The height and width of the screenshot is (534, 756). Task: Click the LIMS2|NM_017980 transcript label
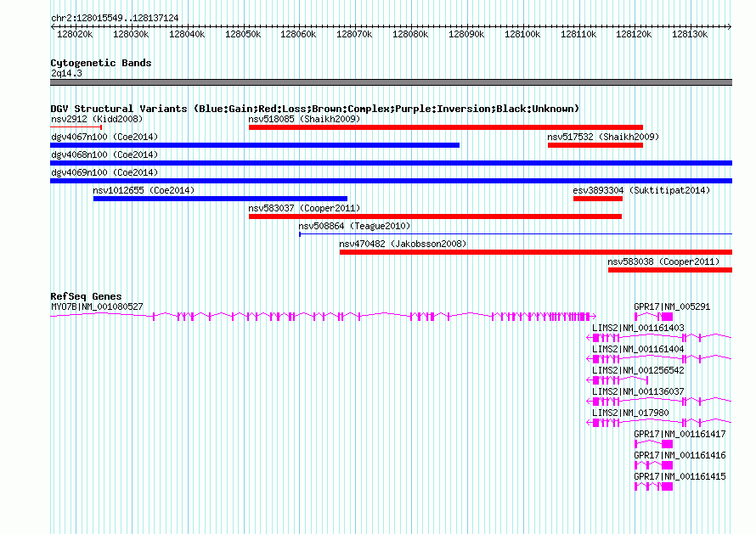630,413
